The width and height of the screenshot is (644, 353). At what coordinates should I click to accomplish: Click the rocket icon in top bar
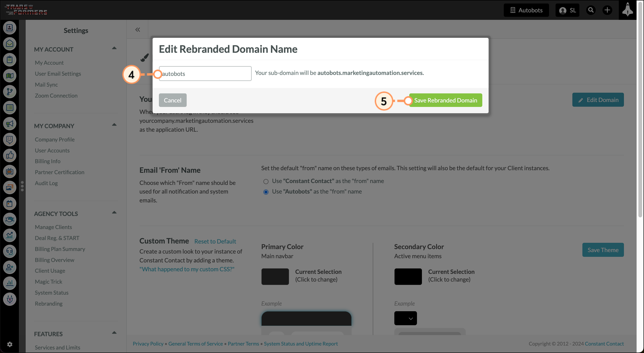pos(627,10)
